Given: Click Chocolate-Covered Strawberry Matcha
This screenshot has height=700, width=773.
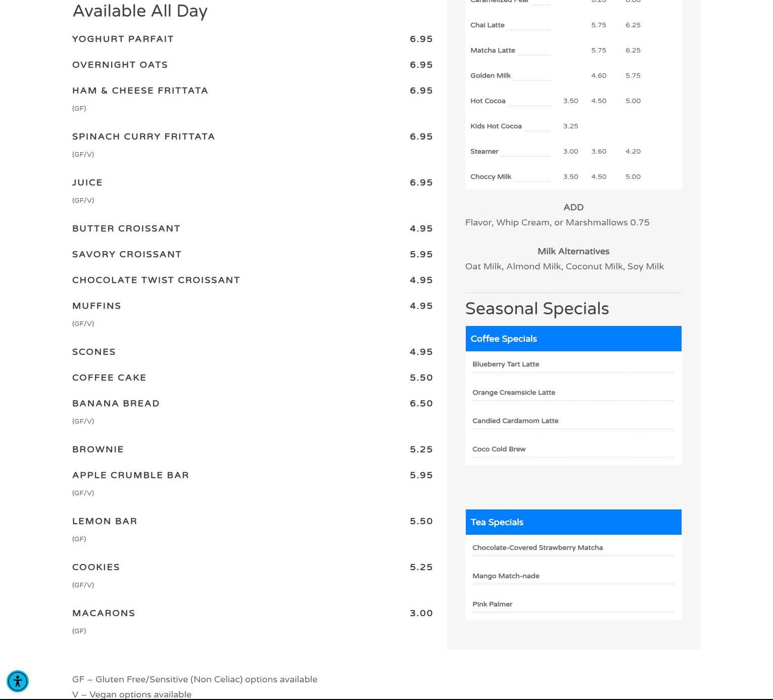Looking at the screenshot, I should tap(538, 548).
